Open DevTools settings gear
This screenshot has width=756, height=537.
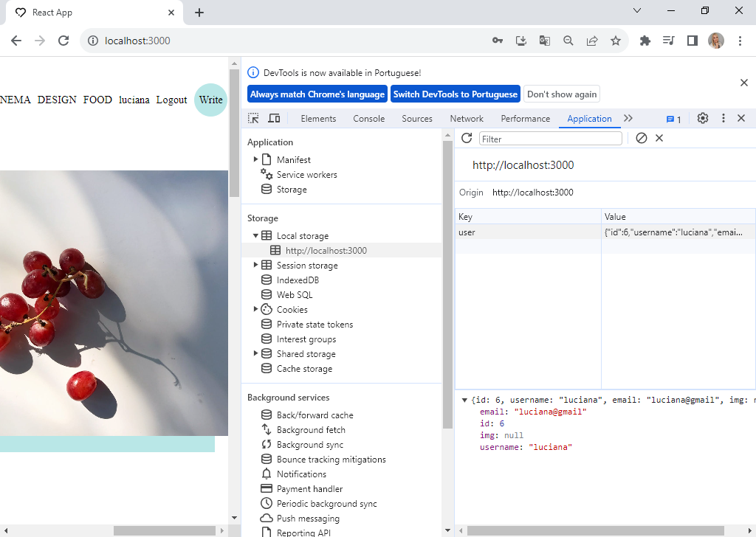[x=703, y=118]
